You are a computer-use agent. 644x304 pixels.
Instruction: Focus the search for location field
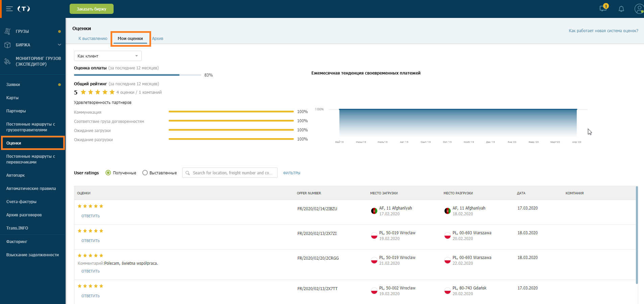click(230, 173)
